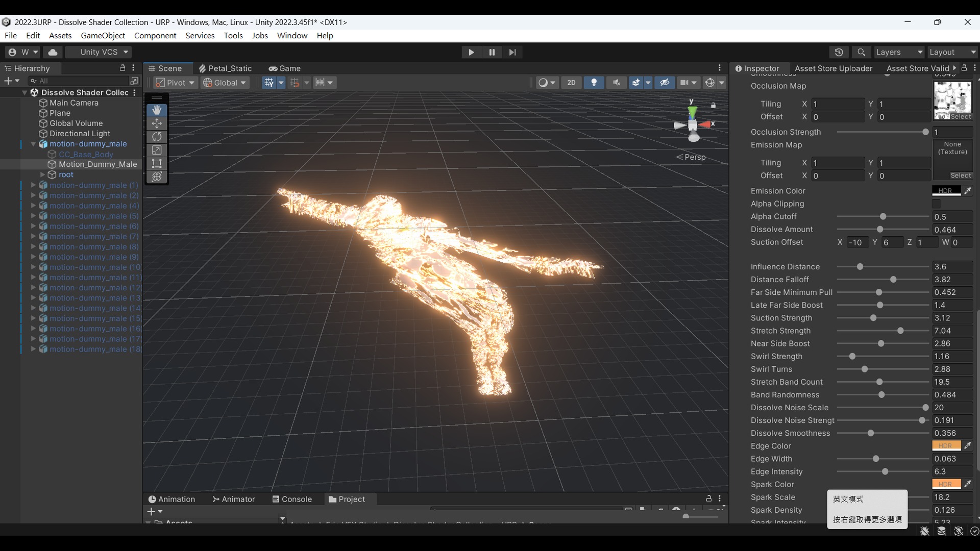Image resolution: width=980 pixels, height=551 pixels.
Task: Select the Move tool in Scene toolbar
Action: point(157,123)
